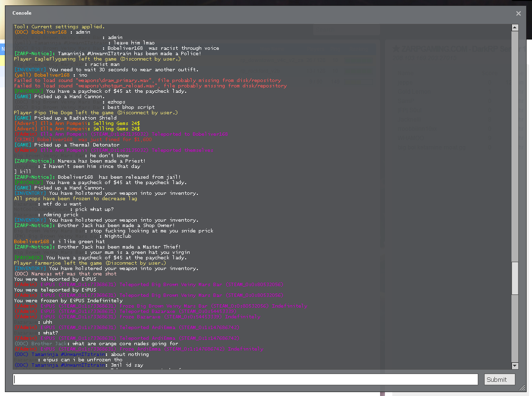Click 'Picked up a Radiation Shield' line
This screenshot has height=396, width=532.
click(x=65, y=118)
